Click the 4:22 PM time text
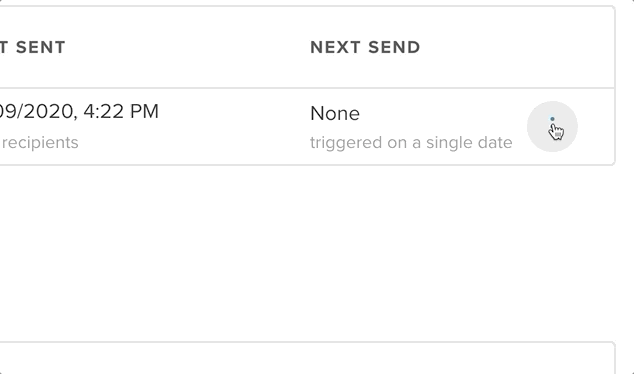The image size is (634, 374). [121, 112]
